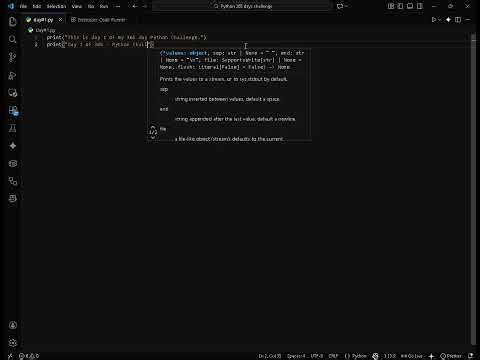The width and height of the screenshot is (480, 360).
Task: Open the sparkle AI assistant view in sidebar
Action: click(x=13, y=146)
